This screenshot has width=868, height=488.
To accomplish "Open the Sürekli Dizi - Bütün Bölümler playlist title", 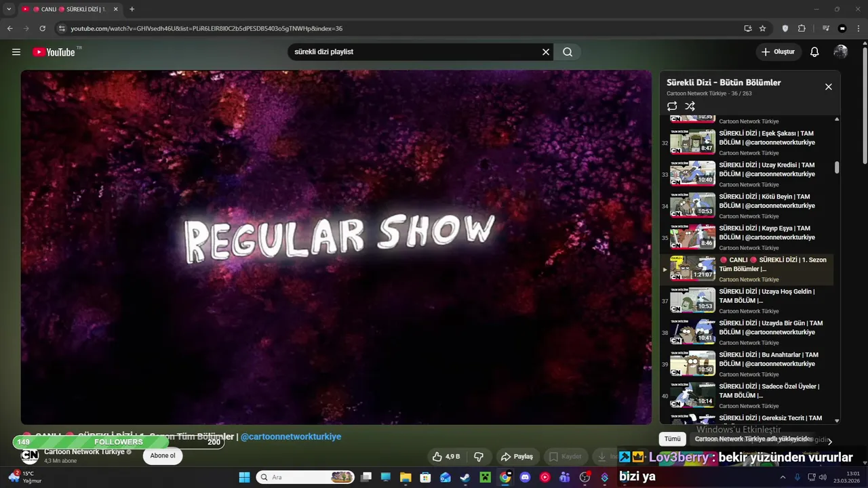I will [724, 82].
